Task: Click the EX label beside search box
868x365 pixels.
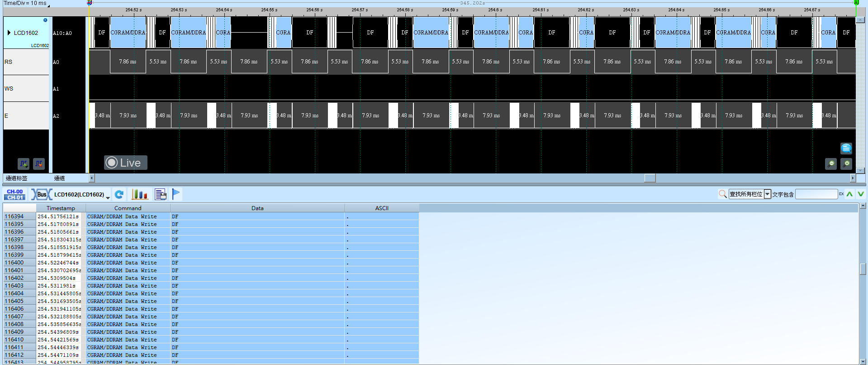Action: (841, 194)
